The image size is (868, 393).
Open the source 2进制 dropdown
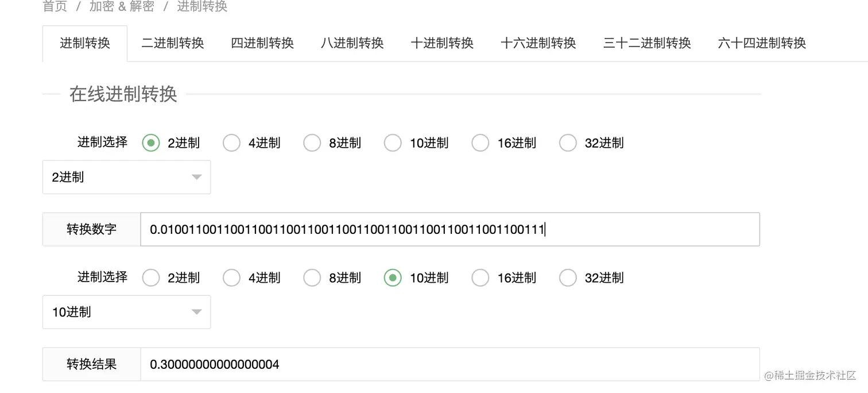pyautogui.click(x=126, y=177)
